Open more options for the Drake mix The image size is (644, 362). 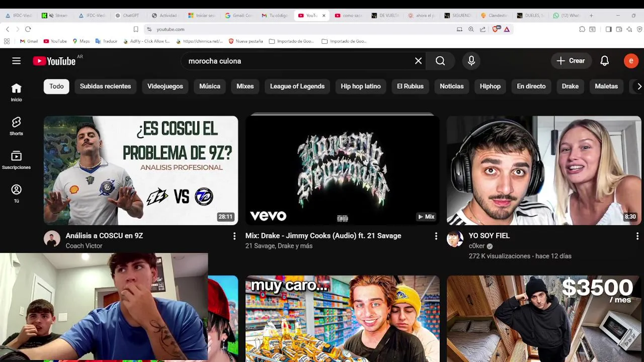[x=436, y=236]
